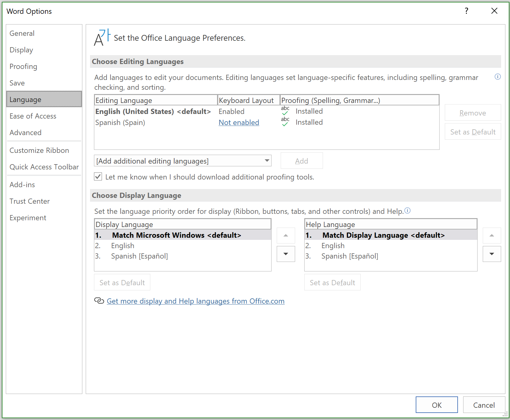Click the abc proofing icon for Spanish (Spain)
Image resolution: width=510 pixels, height=420 pixels.
click(x=285, y=122)
